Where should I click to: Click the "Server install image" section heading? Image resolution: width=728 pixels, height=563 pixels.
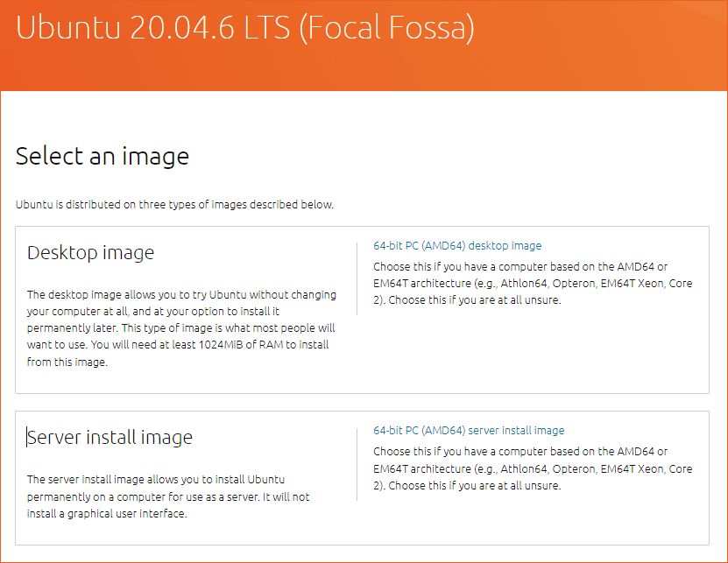[110, 438]
